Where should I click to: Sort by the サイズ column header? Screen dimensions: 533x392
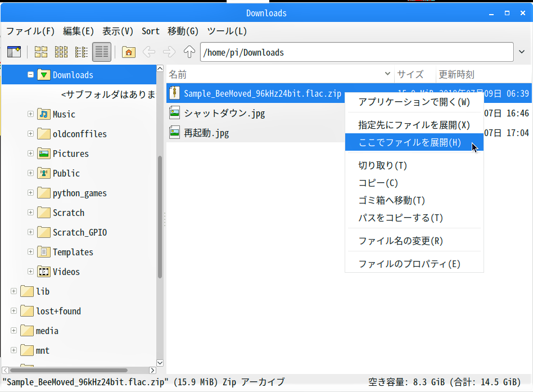tap(410, 74)
